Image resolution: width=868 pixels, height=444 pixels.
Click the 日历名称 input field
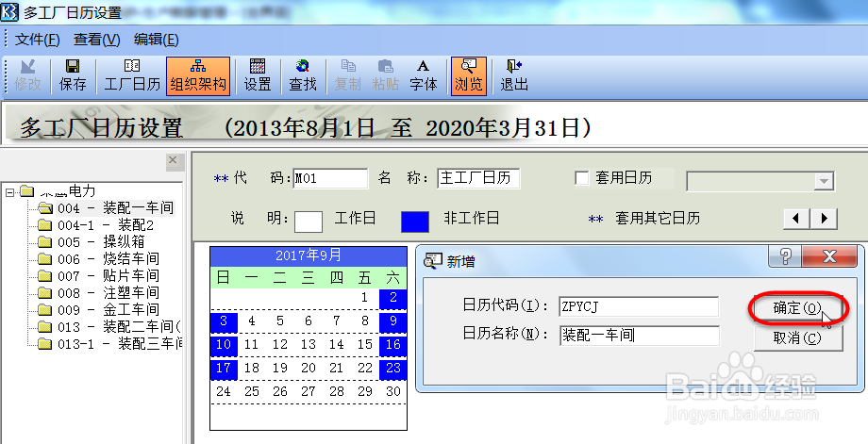640,335
